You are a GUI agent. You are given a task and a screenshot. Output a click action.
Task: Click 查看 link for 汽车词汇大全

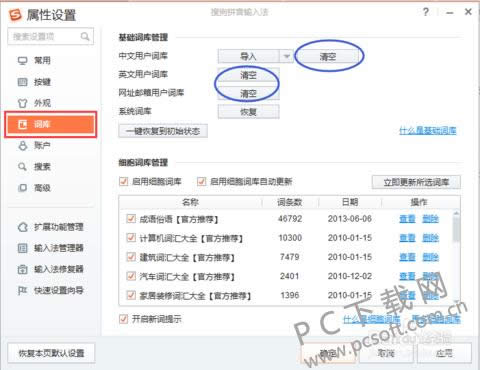tap(407, 276)
